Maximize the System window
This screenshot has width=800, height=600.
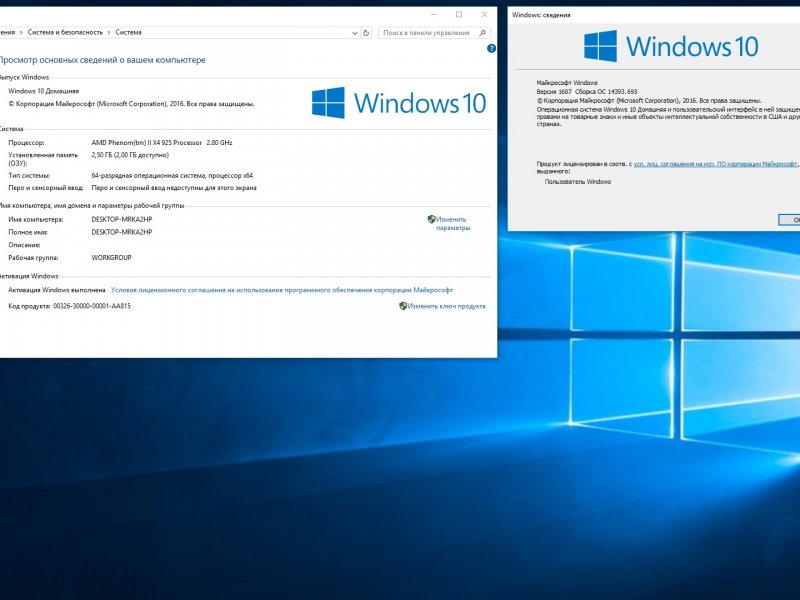point(459,15)
